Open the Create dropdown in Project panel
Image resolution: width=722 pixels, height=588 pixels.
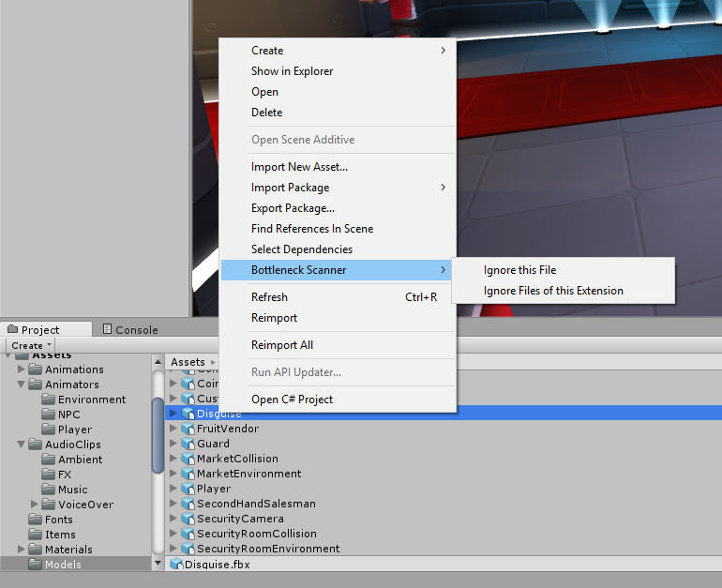32,345
